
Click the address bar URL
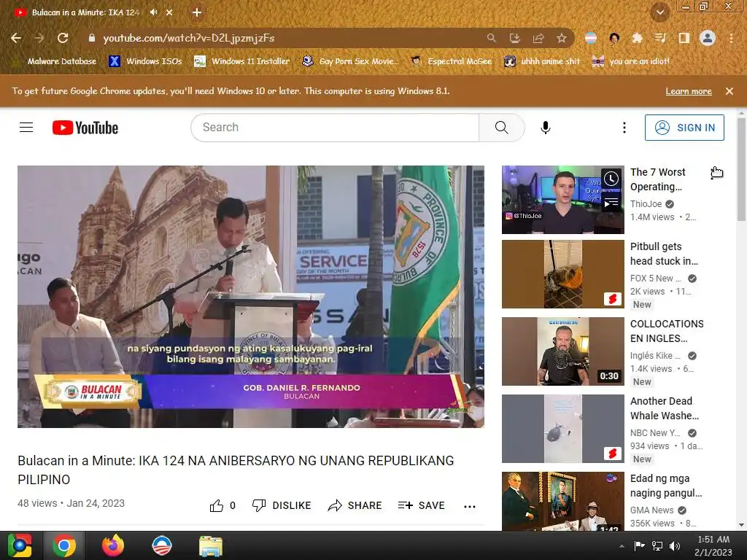click(x=189, y=38)
